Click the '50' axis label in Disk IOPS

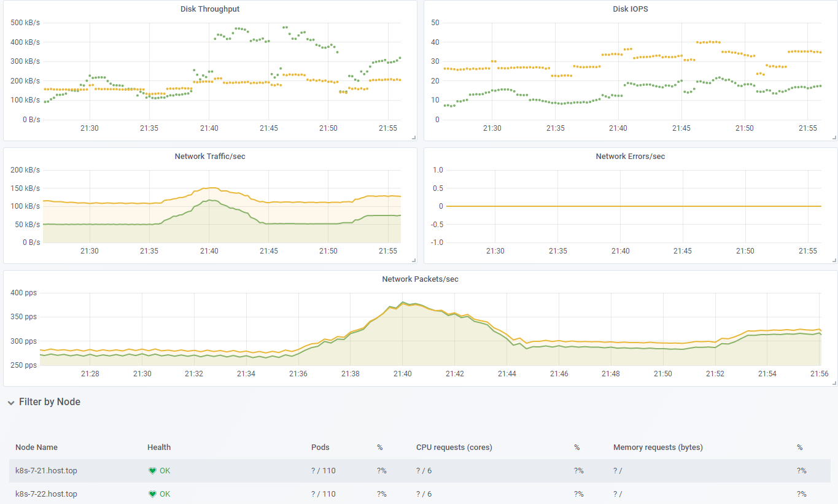point(435,23)
